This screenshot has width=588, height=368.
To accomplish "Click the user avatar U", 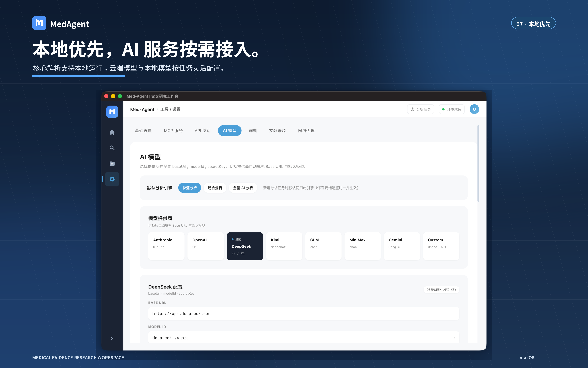I will [474, 109].
